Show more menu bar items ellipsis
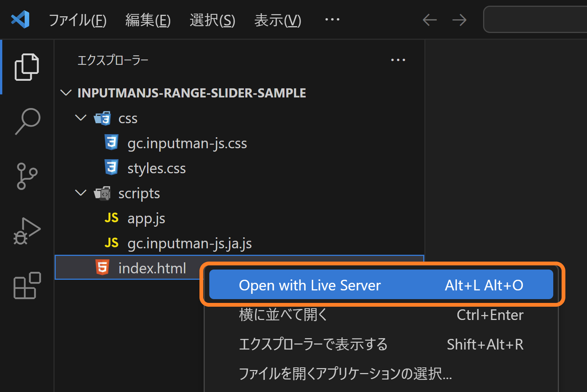The width and height of the screenshot is (587, 392). tap(332, 19)
